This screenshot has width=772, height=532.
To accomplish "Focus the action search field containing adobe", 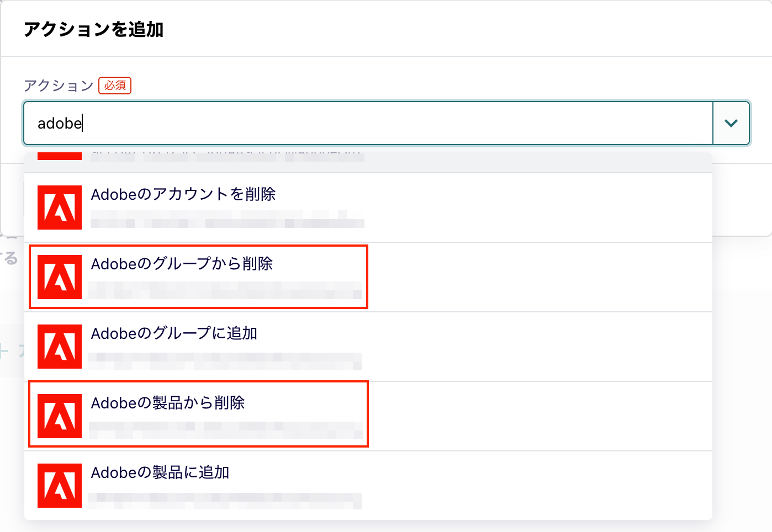I will 368,123.
